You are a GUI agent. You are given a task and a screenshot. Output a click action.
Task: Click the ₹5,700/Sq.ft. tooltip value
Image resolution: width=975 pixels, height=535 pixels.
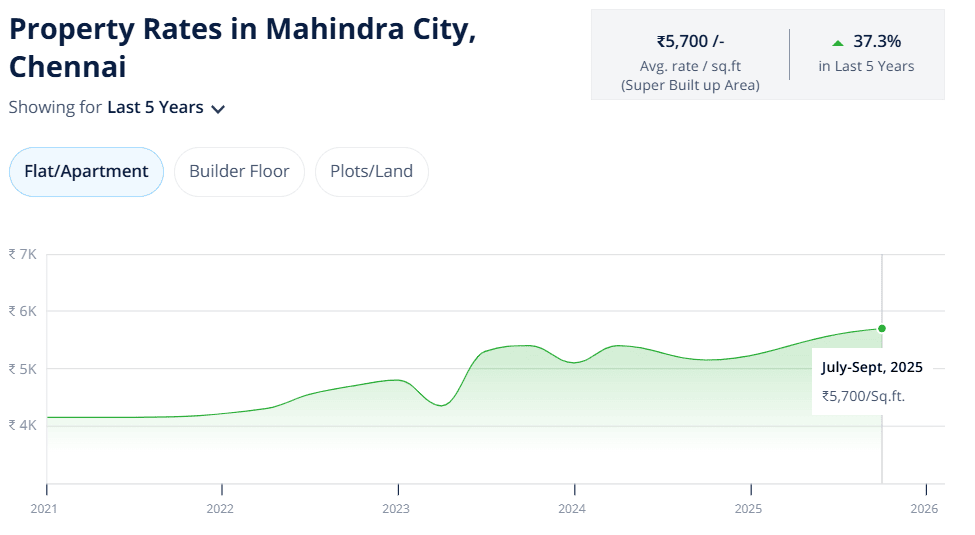click(x=863, y=396)
